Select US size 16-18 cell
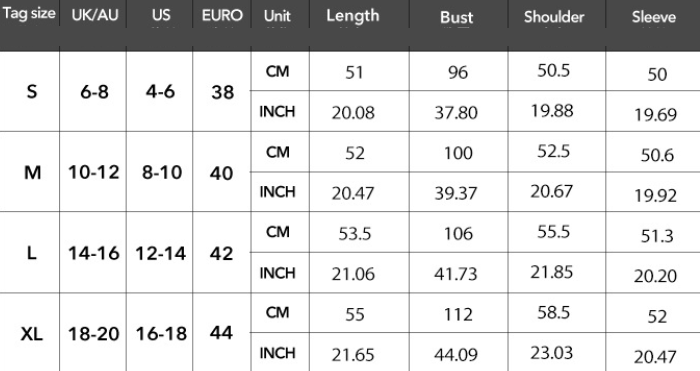Image resolution: width=700 pixels, height=371 pixels. click(161, 333)
